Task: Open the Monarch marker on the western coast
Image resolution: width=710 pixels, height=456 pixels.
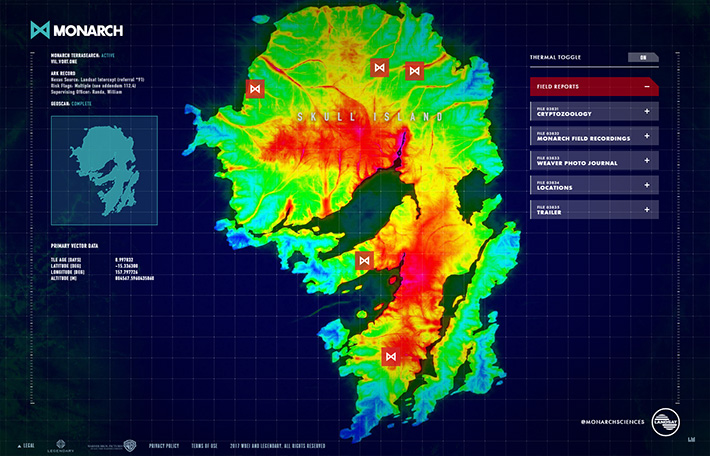Action: click(255, 89)
